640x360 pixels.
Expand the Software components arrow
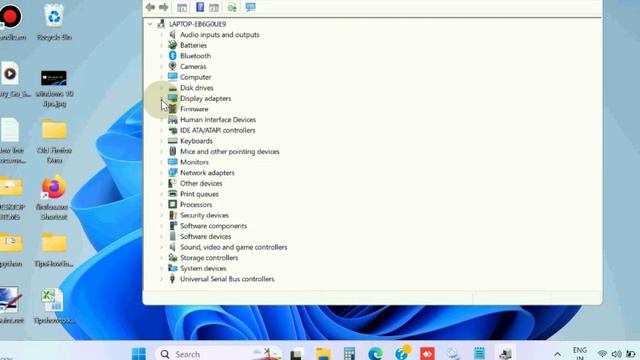[162, 226]
